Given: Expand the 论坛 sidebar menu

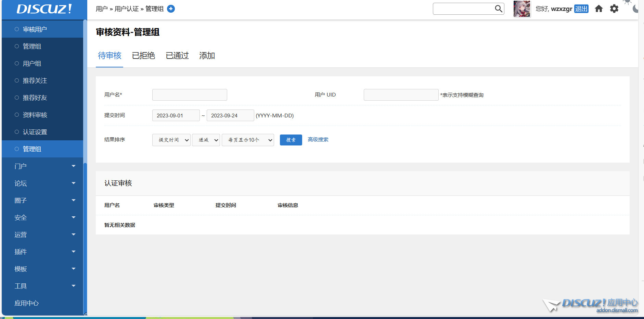Looking at the screenshot, I should pos(44,183).
